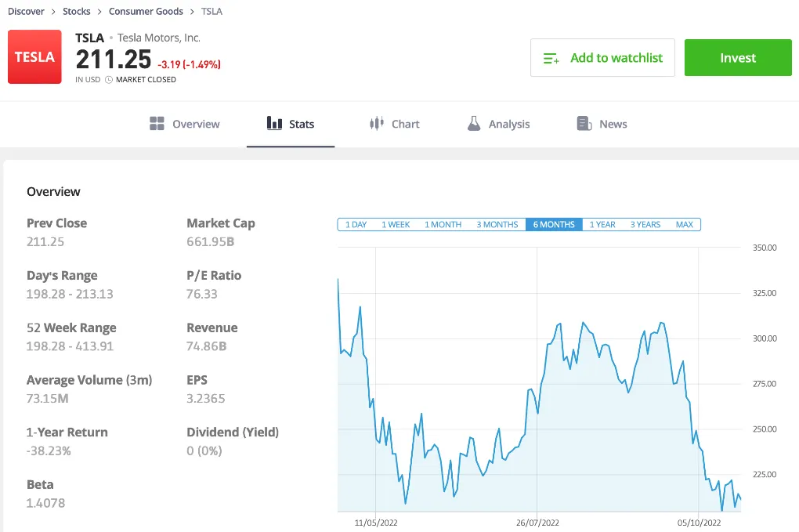Click the 05/10/2022 date label on chart

(x=699, y=523)
